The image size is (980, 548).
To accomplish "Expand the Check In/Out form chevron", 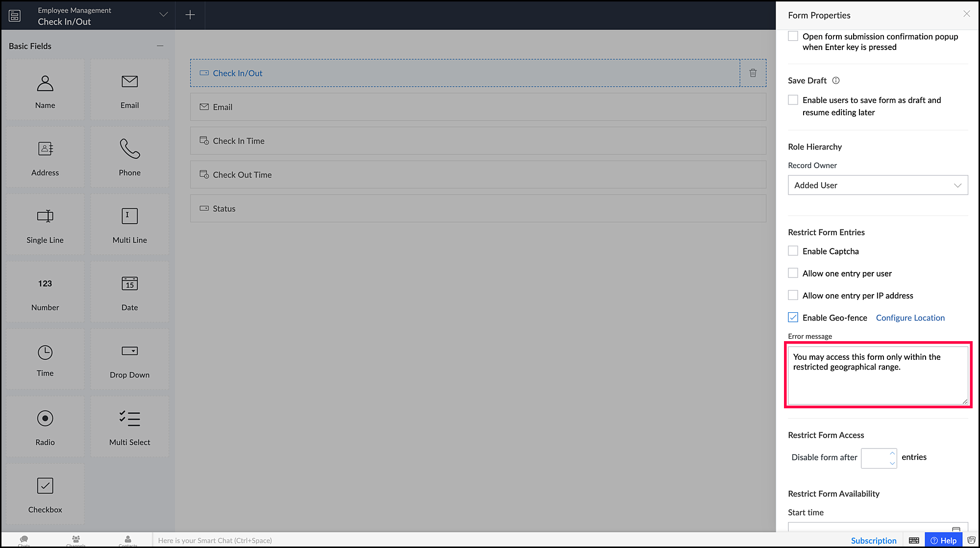I will pyautogui.click(x=164, y=15).
